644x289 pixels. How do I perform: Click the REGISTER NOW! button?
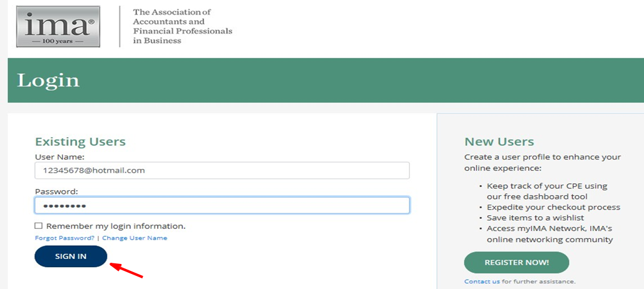pyautogui.click(x=517, y=263)
